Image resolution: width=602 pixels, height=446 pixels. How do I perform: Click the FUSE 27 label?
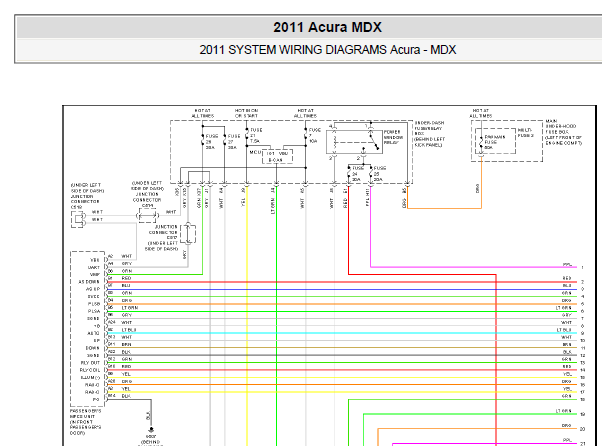tap(234, 142)
